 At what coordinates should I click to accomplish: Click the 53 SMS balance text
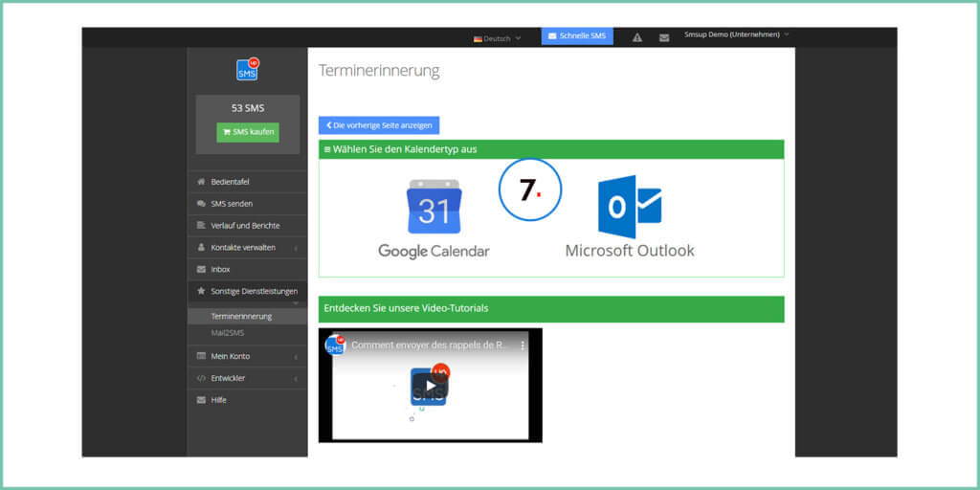248,108
